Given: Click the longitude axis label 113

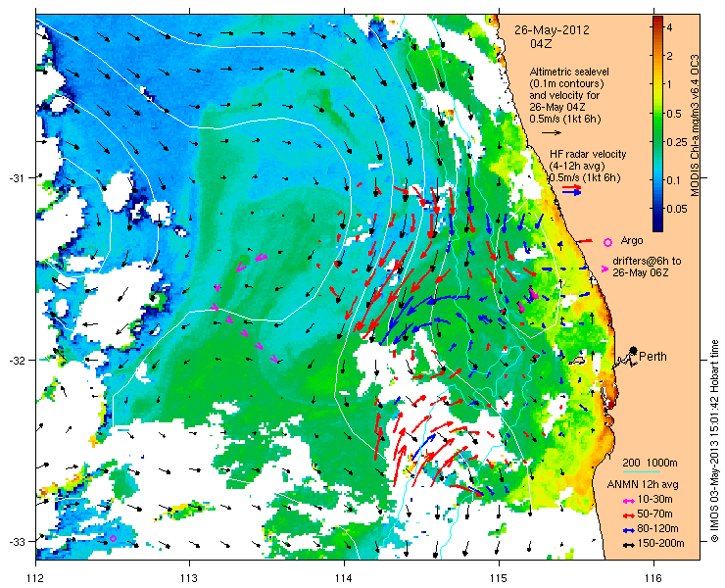Looking at the screenshot, I should click(x=189, y=577).
